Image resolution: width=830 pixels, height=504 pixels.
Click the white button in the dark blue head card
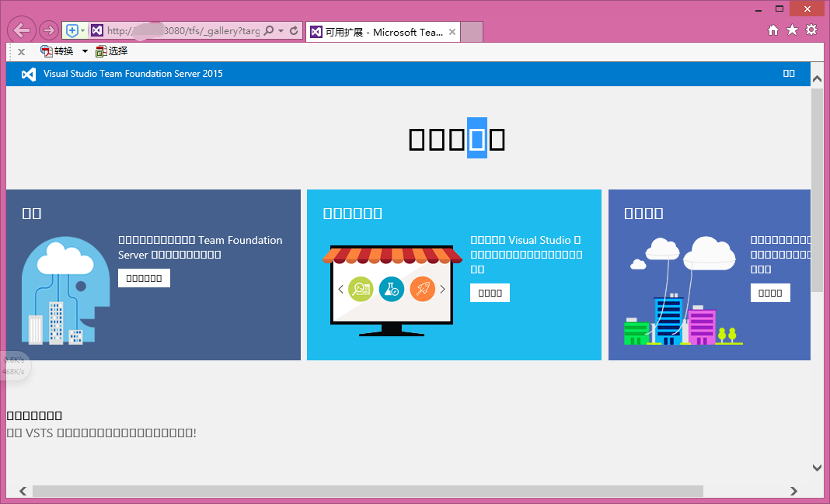(x=144, y=278)
